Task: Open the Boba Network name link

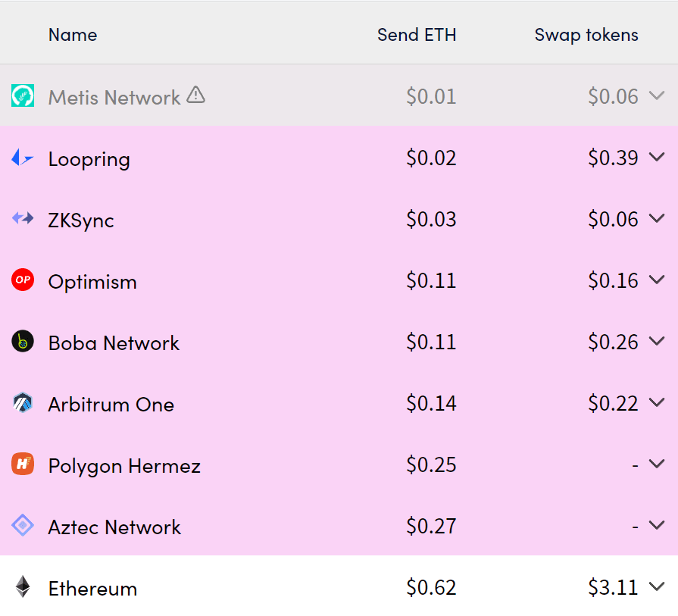Action: click(x=114, y=343)
